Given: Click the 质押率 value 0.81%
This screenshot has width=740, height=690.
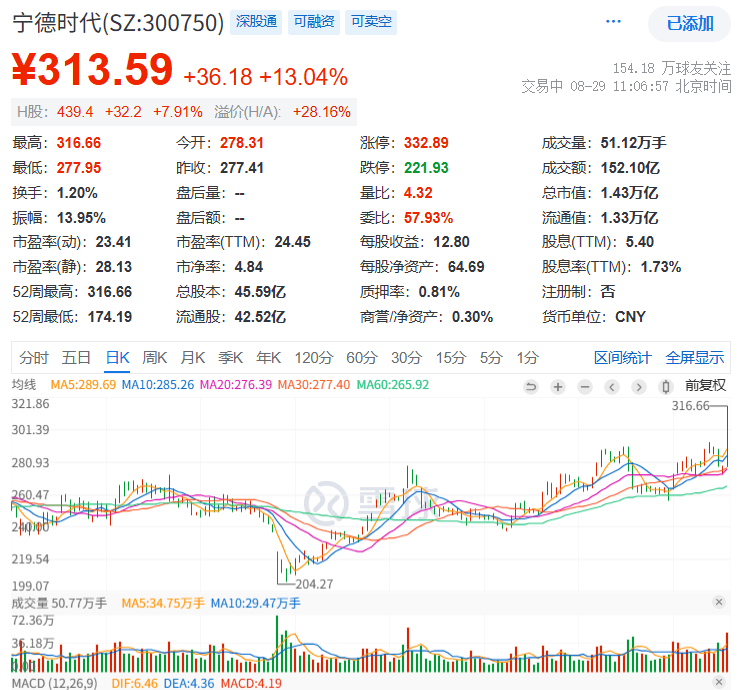Looking at the screenshot, I should tap(439, 292).
